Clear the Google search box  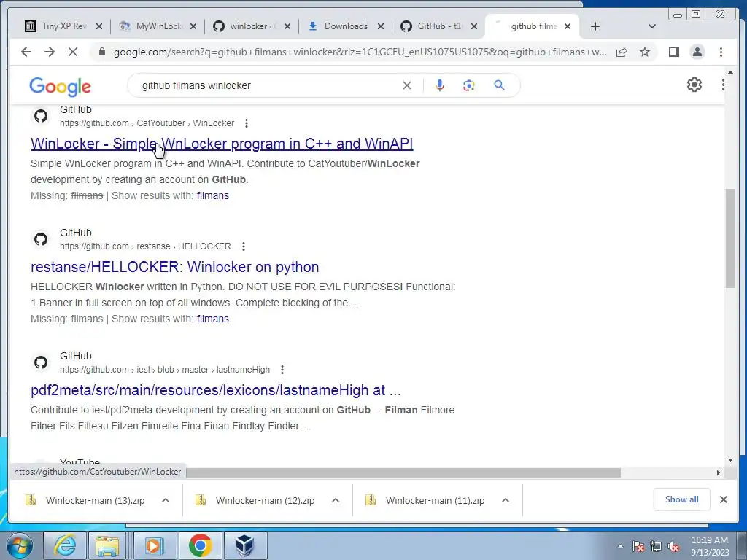[x=407, y=85]
